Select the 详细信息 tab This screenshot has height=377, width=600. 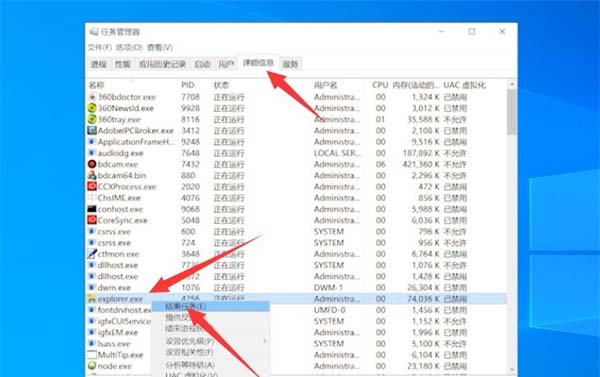point(258,63)
